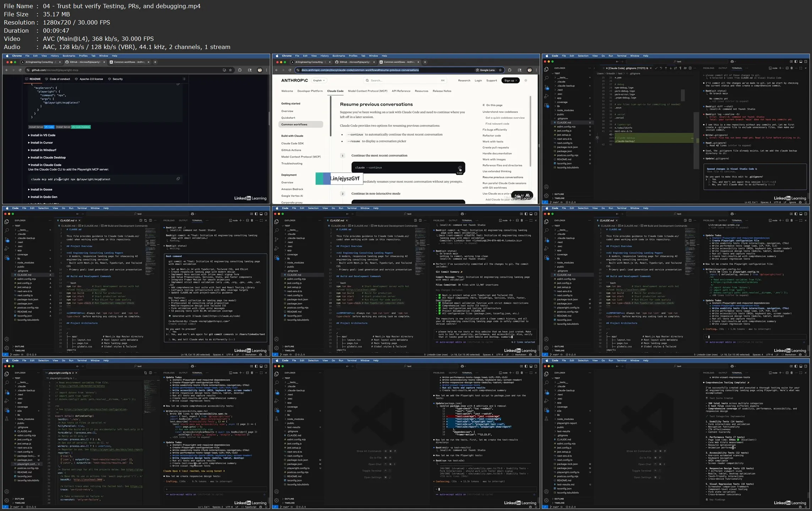Open the Research link on Anthropic docs
Screen dimensions: 812x511
[464, 80]
